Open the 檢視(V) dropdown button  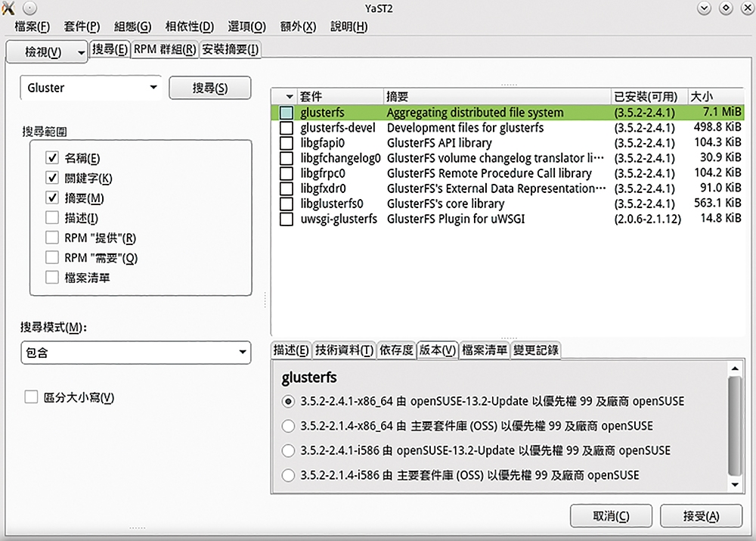click(x=47, y=51)
